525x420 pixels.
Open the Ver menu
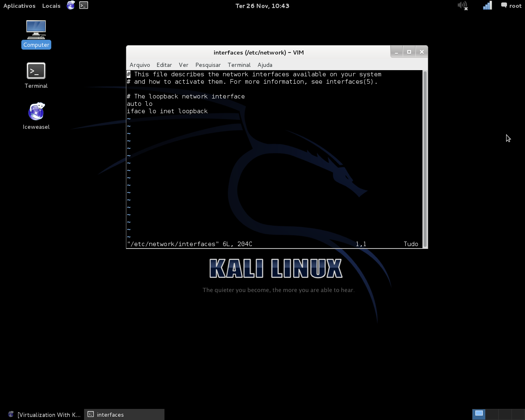(x=183, y=65)
